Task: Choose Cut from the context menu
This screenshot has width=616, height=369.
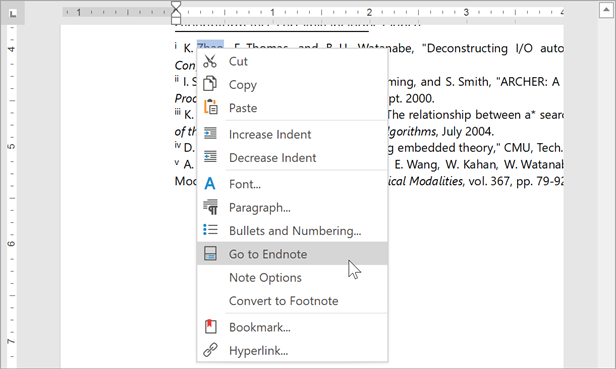Action: [292, 61]
